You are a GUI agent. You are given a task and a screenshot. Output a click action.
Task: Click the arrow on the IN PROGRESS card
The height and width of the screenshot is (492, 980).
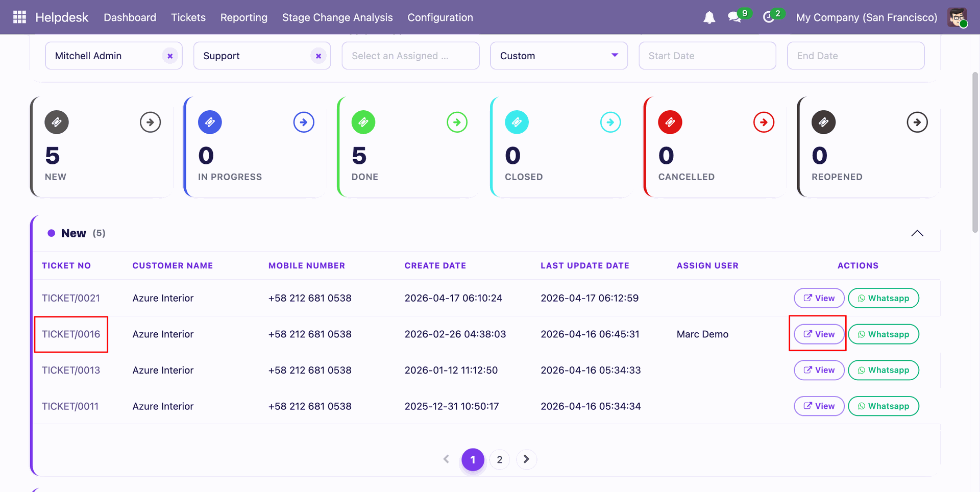pos(304,122)
